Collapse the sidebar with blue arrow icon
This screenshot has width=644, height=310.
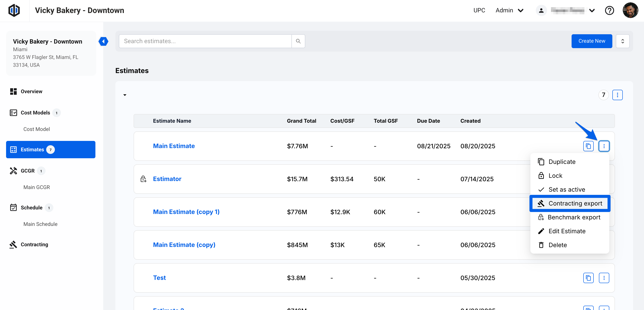click(103, 41)
